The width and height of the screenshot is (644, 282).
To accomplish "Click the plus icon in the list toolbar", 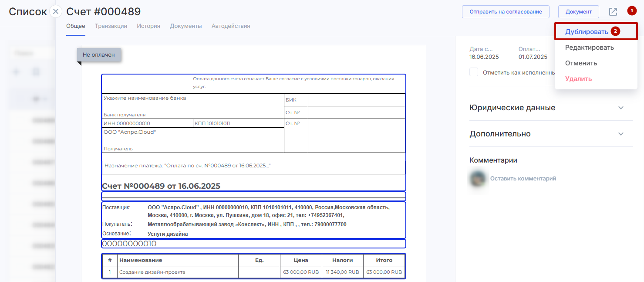I will 17,71.
